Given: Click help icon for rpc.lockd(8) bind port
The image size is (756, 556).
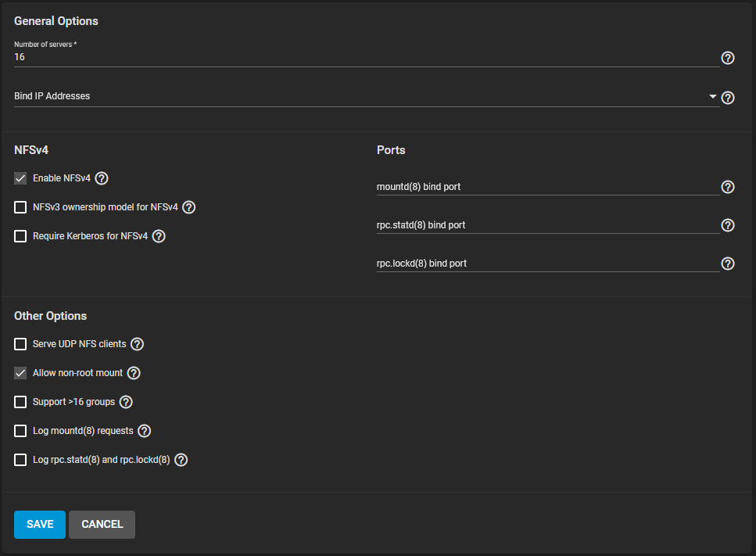Looking at the screenshot, I should 728,264.
